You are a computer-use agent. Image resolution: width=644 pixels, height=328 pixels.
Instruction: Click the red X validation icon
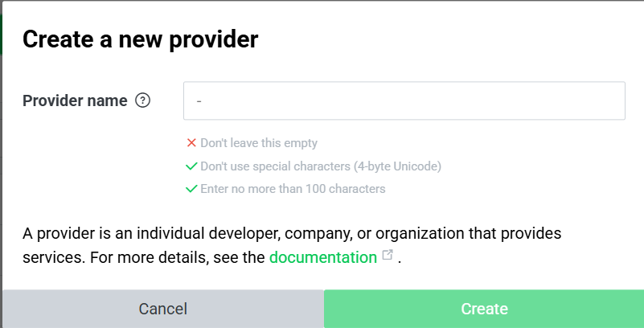coord(191,143)
